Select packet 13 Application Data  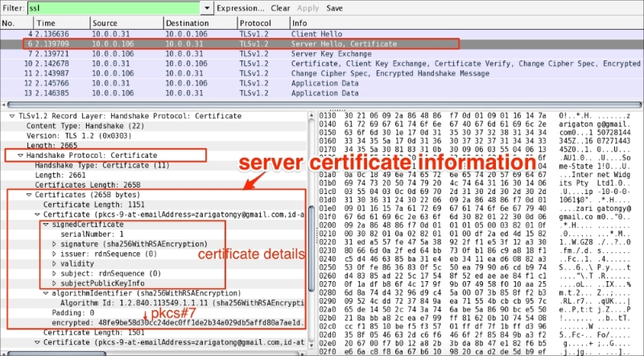point(322,93)
